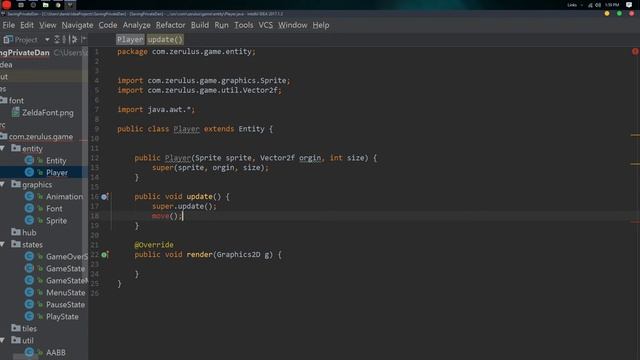Click the network icon in system tray
Image resolution: width=640 pixels, height=360 pixels.
point(590,5)
